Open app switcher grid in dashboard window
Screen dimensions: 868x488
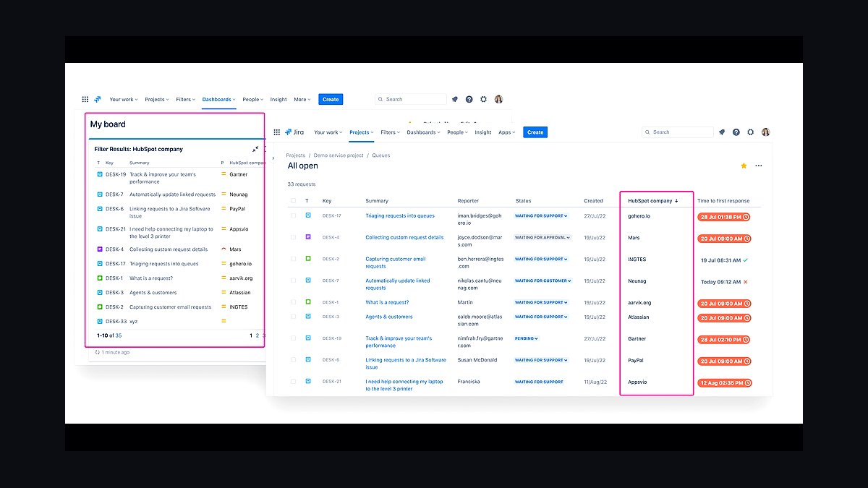click(x=85, y=99)
